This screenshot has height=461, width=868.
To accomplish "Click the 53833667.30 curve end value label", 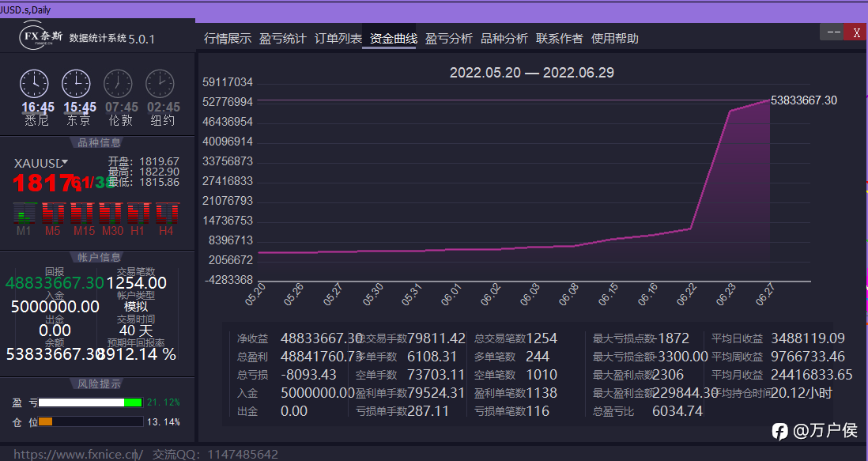I will [804, 100].
